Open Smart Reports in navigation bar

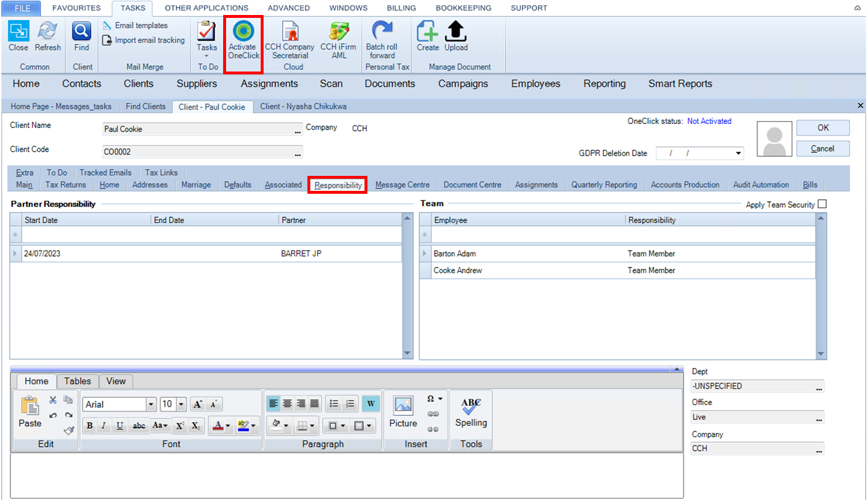click(x=680, y=84)
